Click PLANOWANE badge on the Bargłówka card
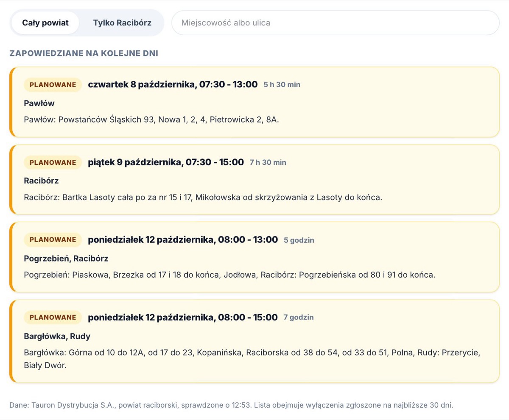509x420 pixels. point(53,317)
